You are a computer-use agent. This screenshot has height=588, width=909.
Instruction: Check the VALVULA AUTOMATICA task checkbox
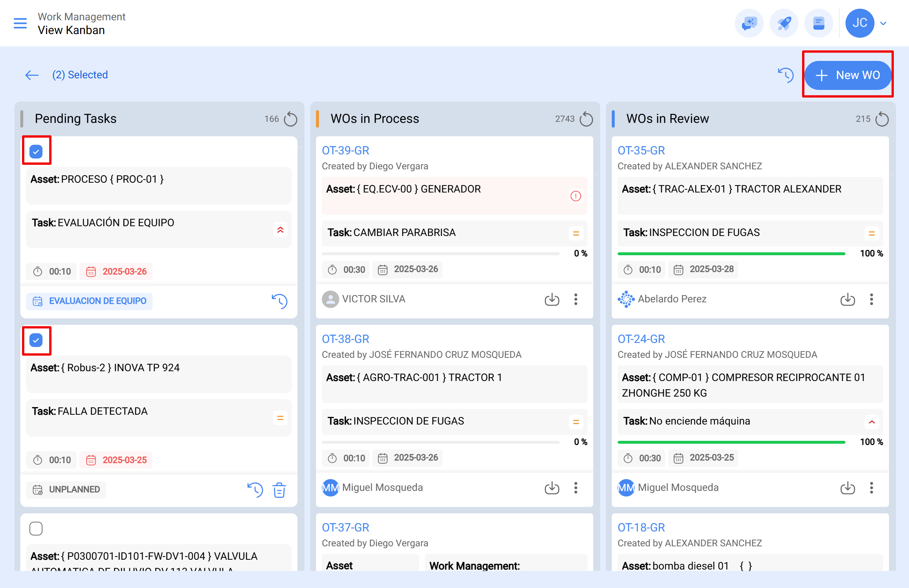point(36,529)
